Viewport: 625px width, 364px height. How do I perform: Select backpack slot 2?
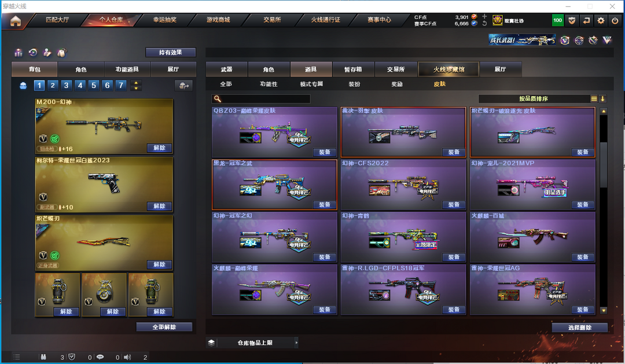[53, 85]
